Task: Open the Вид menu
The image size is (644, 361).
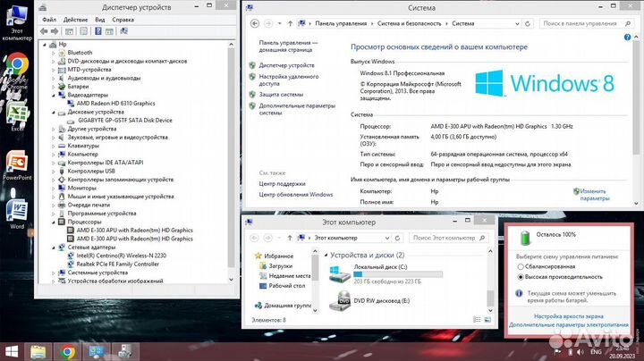Action: [x=100, y=20]
